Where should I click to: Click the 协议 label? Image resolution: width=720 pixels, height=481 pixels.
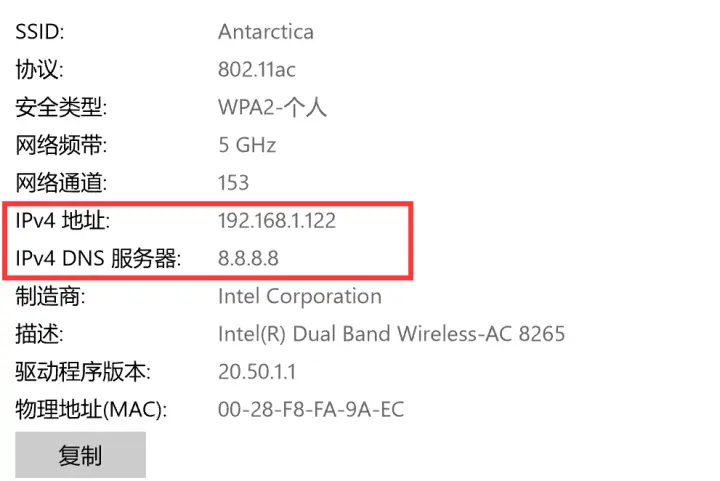click(x=40, y=70)
